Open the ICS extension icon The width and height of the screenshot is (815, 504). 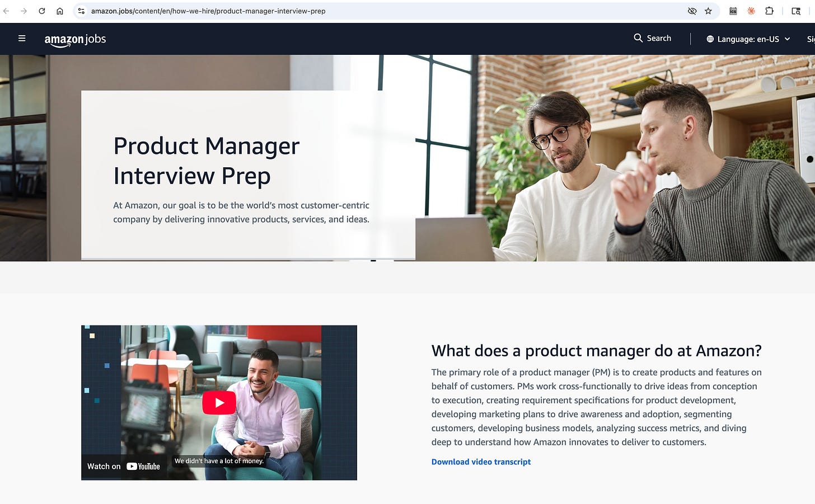[x=733, y=11]
